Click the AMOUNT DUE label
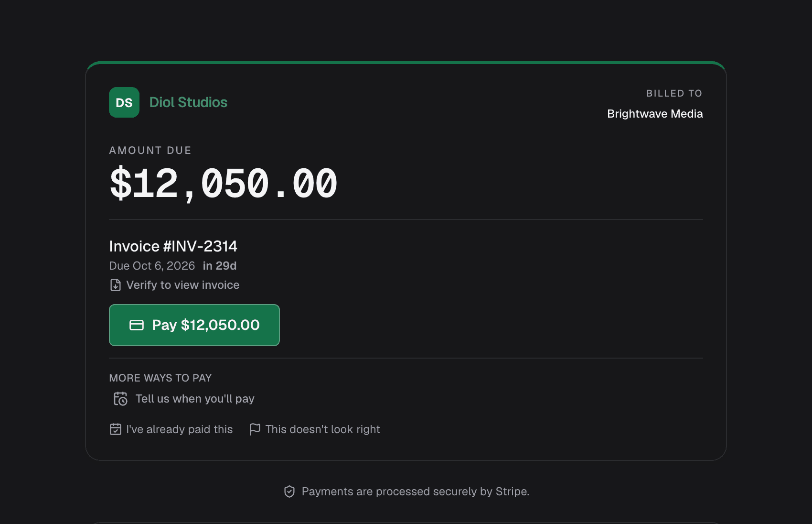Screen dimensions: 812x524 point(150,151)
